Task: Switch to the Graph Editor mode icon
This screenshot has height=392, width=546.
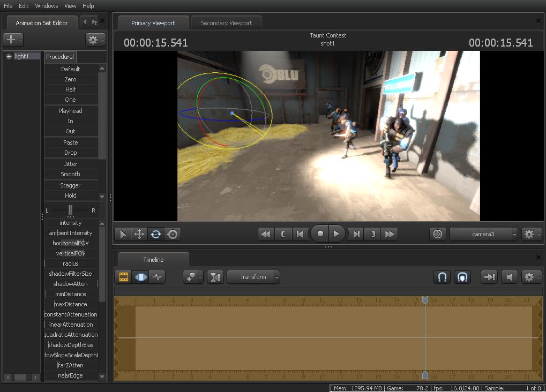Action: click(x=158, y=277)
